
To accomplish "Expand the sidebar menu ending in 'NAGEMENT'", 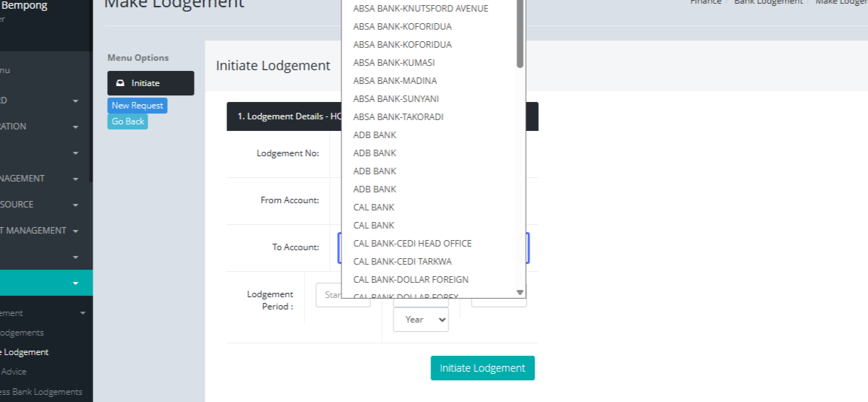I will 75,179.
